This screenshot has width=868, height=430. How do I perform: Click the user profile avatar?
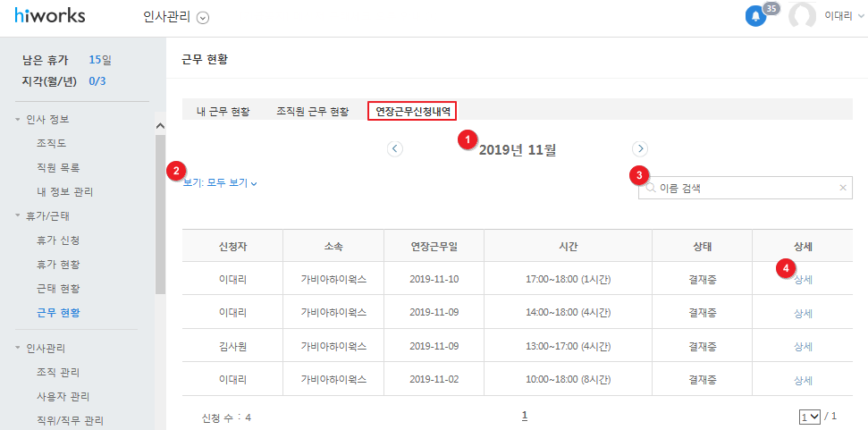click(802, 17)
